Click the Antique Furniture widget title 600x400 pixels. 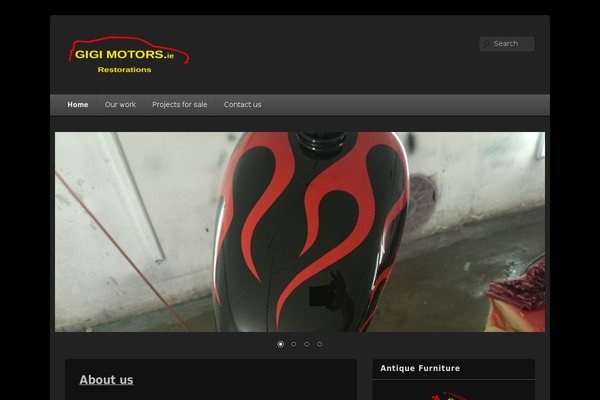[x=420, y=368]
